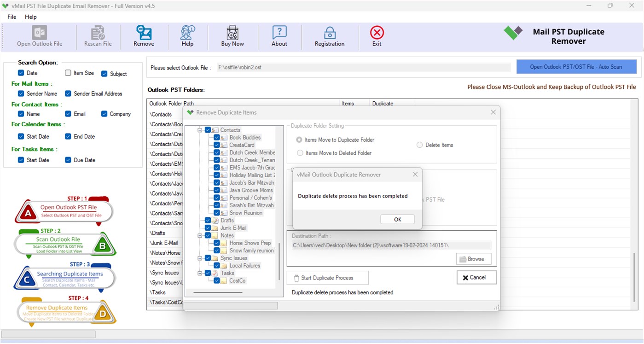Click the Mail PST Duplicate Remover logo
Image resolution: width=644 pixels, height=344 pixels.
click(512, 33)
